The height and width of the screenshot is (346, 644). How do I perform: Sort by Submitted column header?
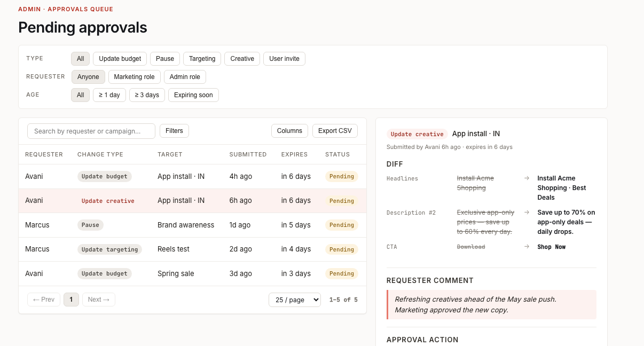coord(248,154)
